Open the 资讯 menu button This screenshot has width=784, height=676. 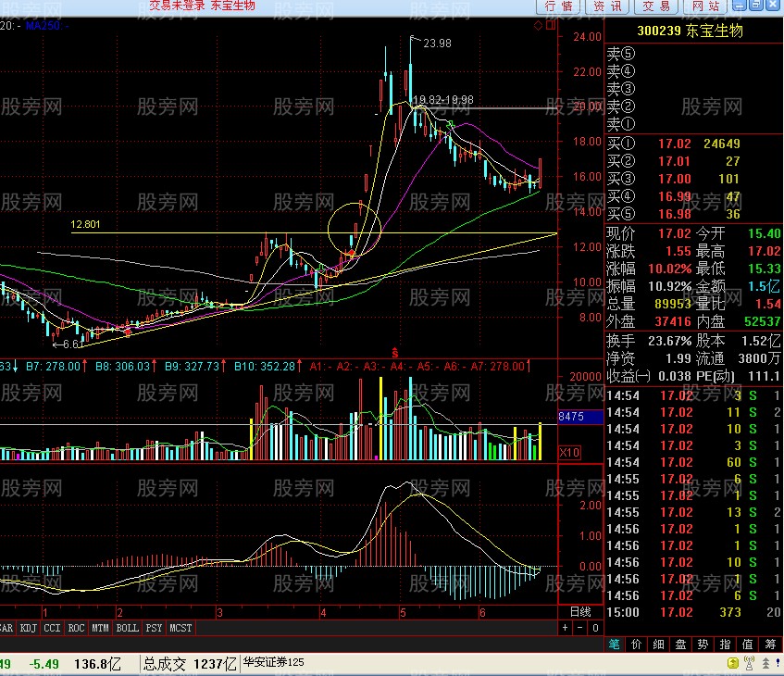607,6
